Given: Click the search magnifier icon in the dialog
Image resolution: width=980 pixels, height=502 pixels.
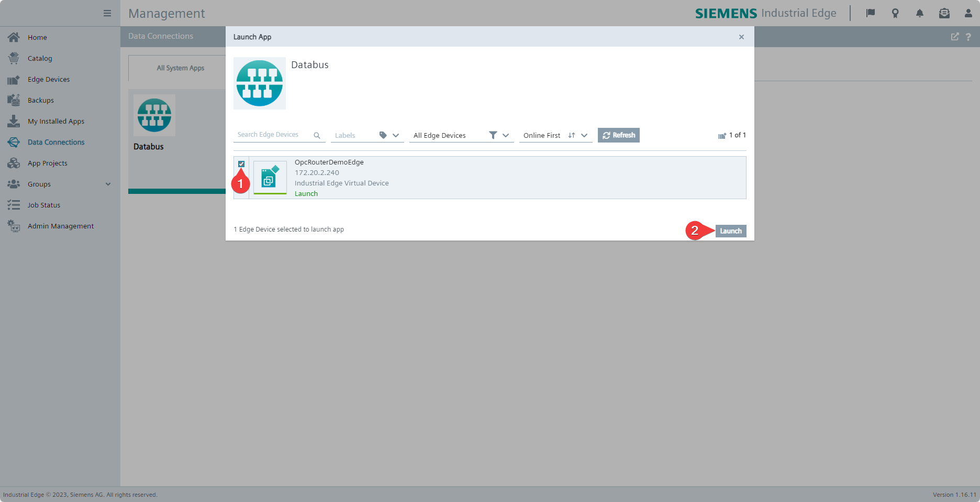Looking at the screenshot, I should [317, 135].
